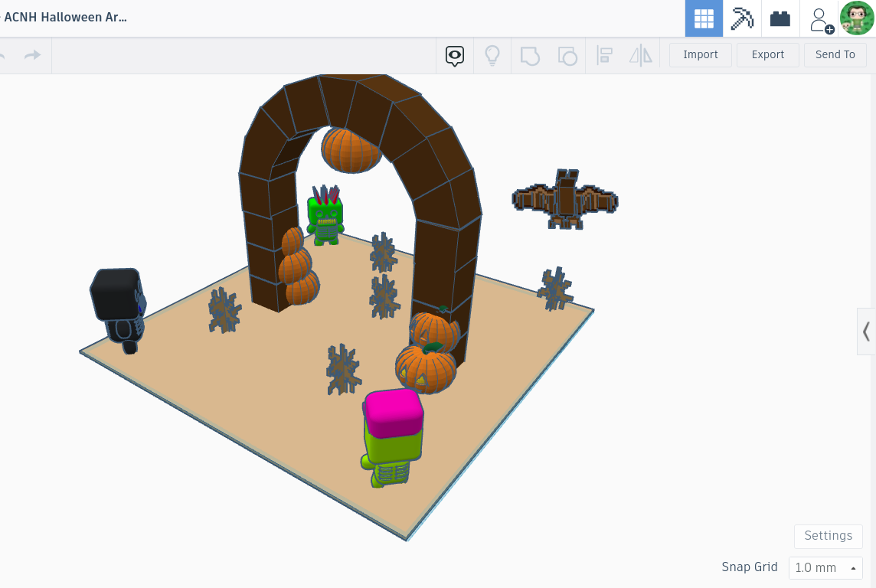This screenshot has width=876, height=588.
Task: Click the Redo arrow
Action: coord(32,55)
